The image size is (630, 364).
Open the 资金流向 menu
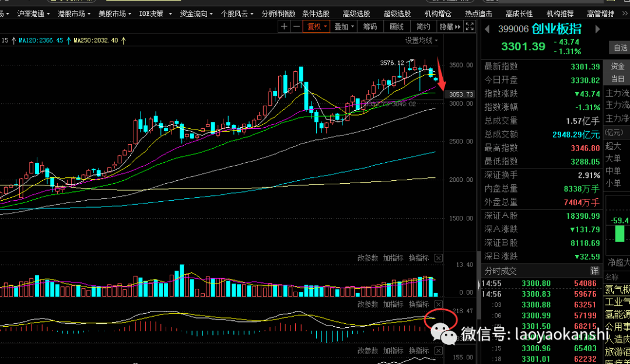click(x=195, y=13)
